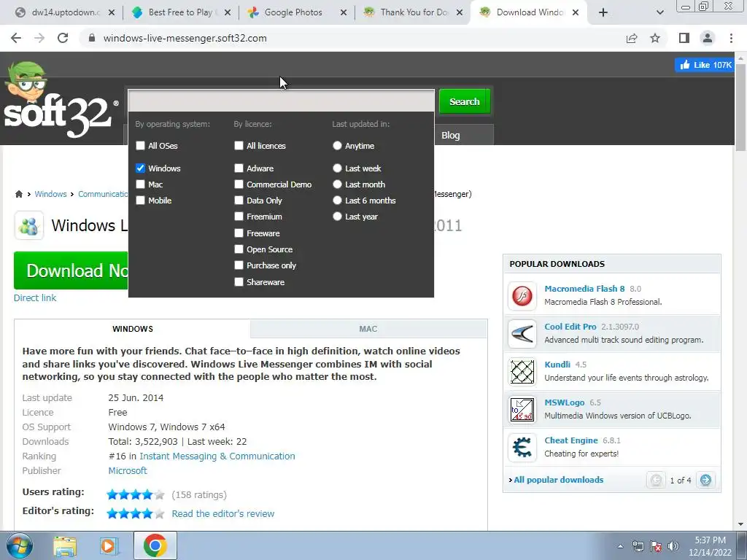This screenshot has width=747, height=560.
Task: Check the All OSes checkbox
Action: (x=140, y=146)
